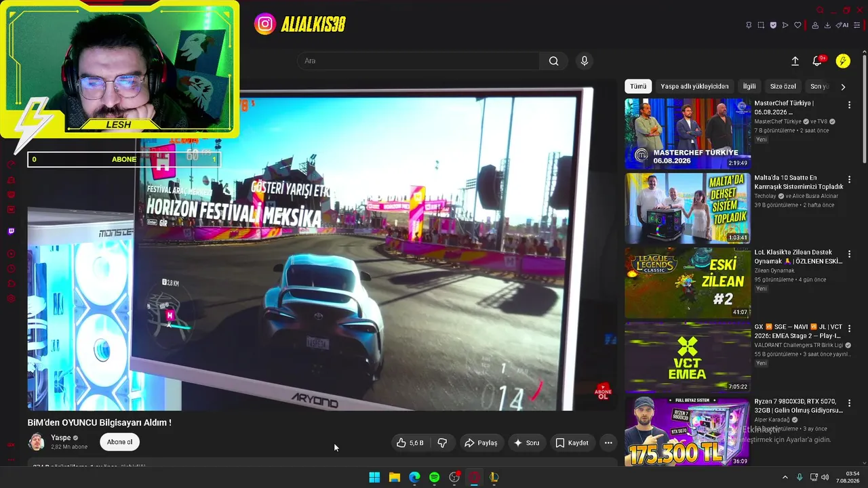Open the MasterChef Türkiye video title
The height and width of the screenshot is (488, 868).
click(x=785, y=108)
